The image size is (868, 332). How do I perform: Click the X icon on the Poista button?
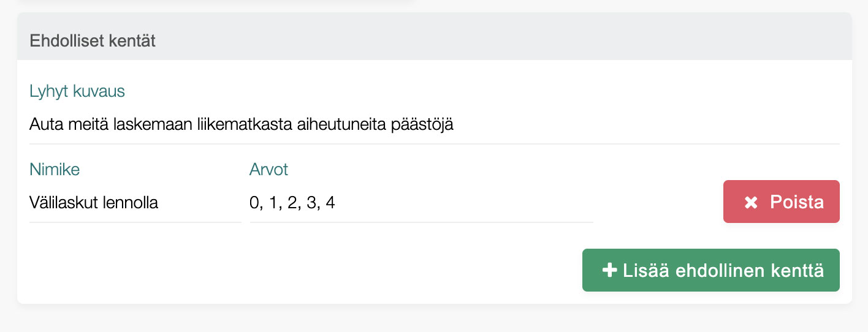coord(751,202)
